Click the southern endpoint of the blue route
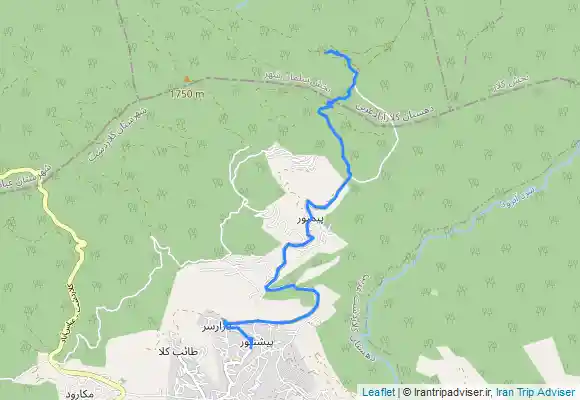Screen dimensions: 580x400 coord(252,347)
